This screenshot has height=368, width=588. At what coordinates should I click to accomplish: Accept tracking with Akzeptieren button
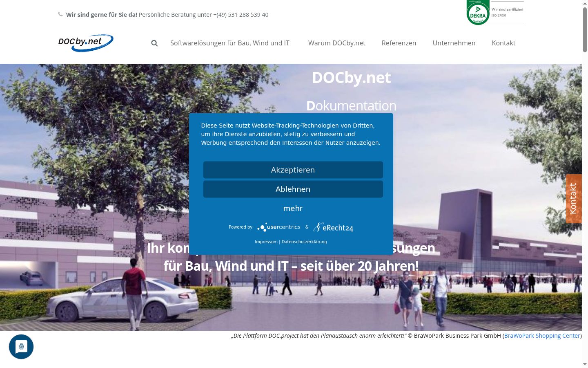click(x=293, y=170)
